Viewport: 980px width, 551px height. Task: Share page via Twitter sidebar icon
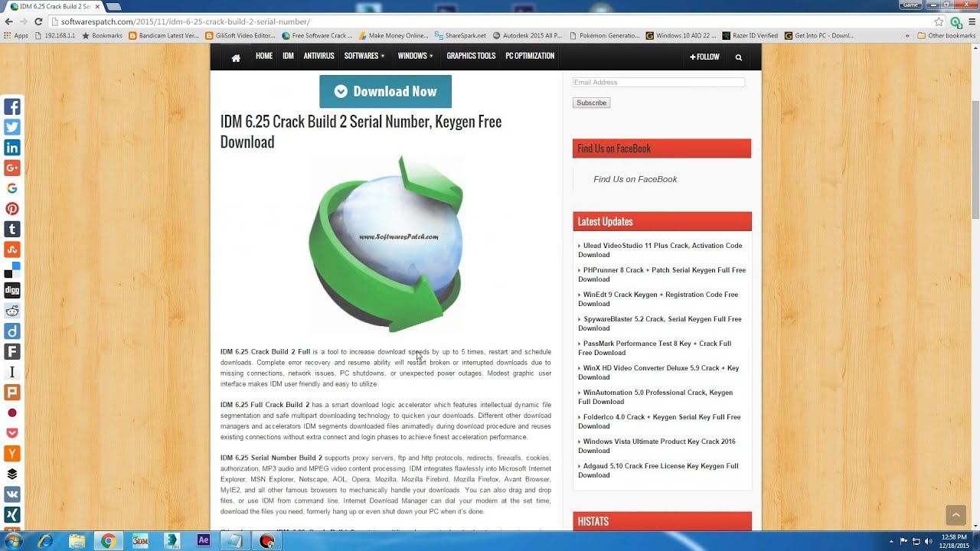tap(12, 127)
